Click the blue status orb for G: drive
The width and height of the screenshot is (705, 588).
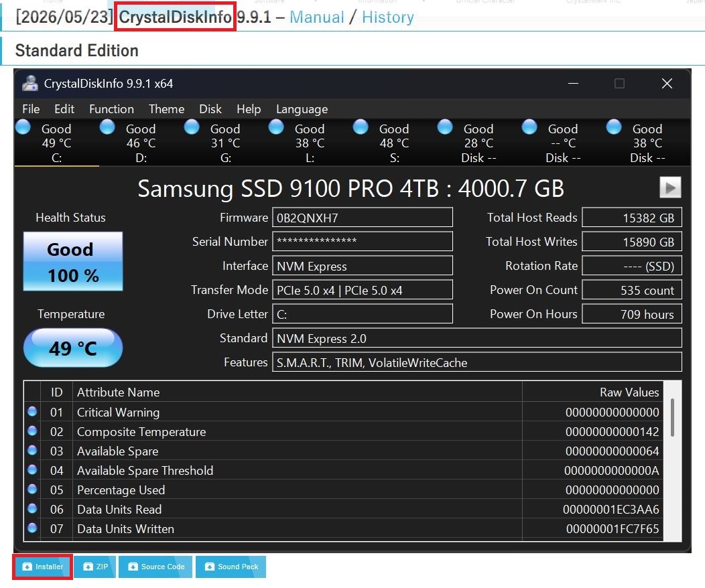tap(192, 127)
